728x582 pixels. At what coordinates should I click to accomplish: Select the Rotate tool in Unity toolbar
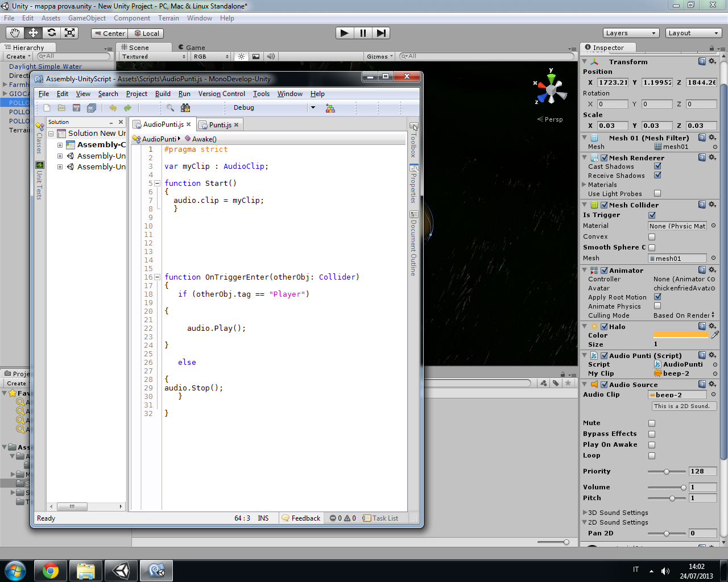point(52,33)
